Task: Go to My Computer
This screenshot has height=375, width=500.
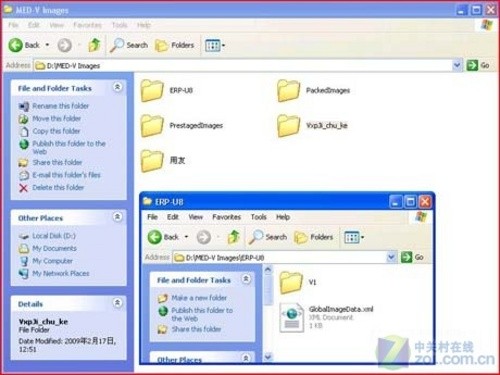Action: [x=46, y=261]
